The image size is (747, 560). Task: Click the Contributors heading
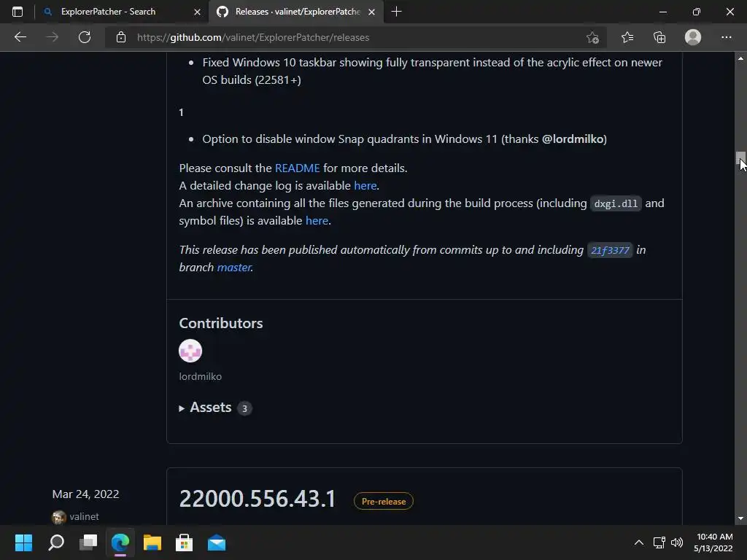(x=221, y=323)
